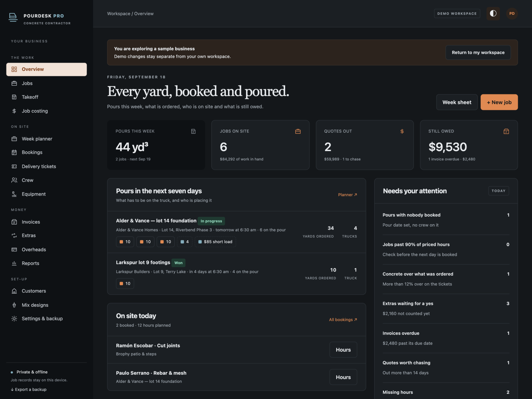Open Delivery tickets
Image resolution: width=532 pixels, height=399 pixels.
point(47,166)
